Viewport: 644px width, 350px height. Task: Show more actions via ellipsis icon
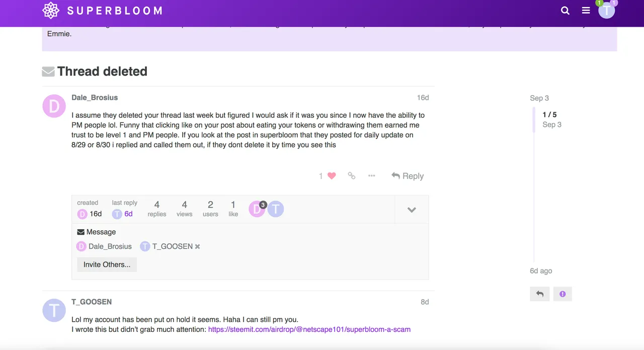click(372, 176)
